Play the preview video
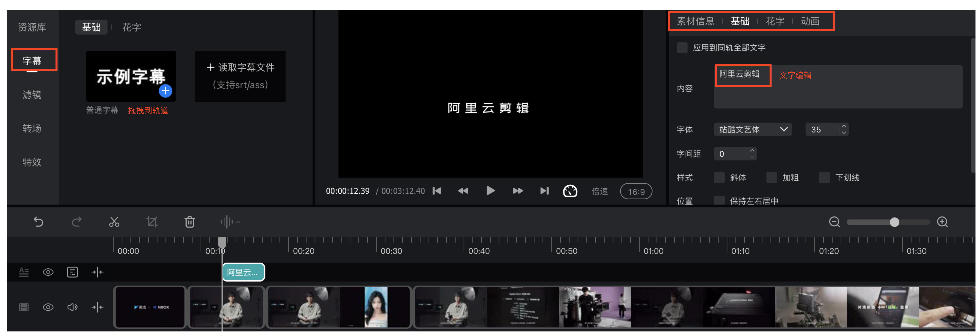Image resolution: width=980 pixels, height=336 pixels. pyautogui.click(x=490, y=191)
